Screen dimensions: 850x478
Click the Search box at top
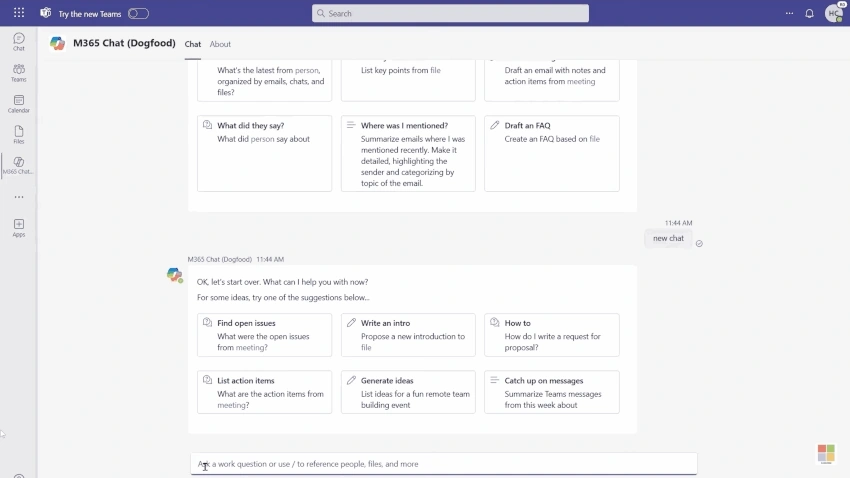coord(450,14)
